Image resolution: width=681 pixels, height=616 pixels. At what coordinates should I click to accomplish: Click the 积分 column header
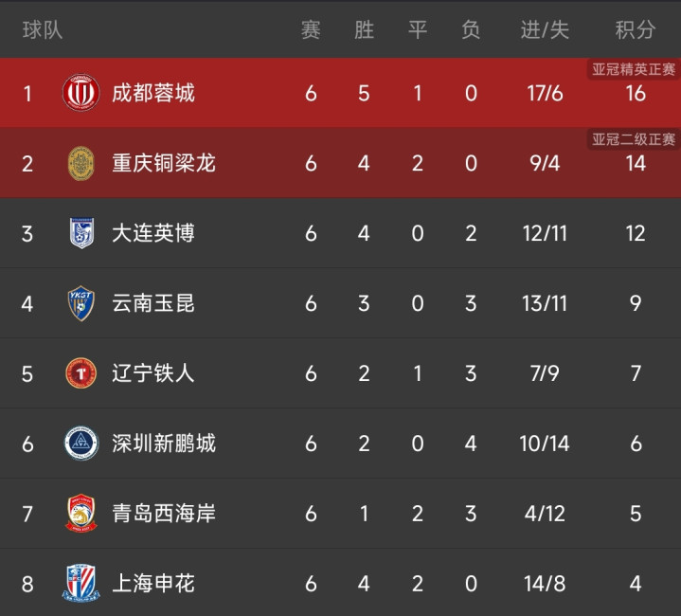(x=635, y=30)
